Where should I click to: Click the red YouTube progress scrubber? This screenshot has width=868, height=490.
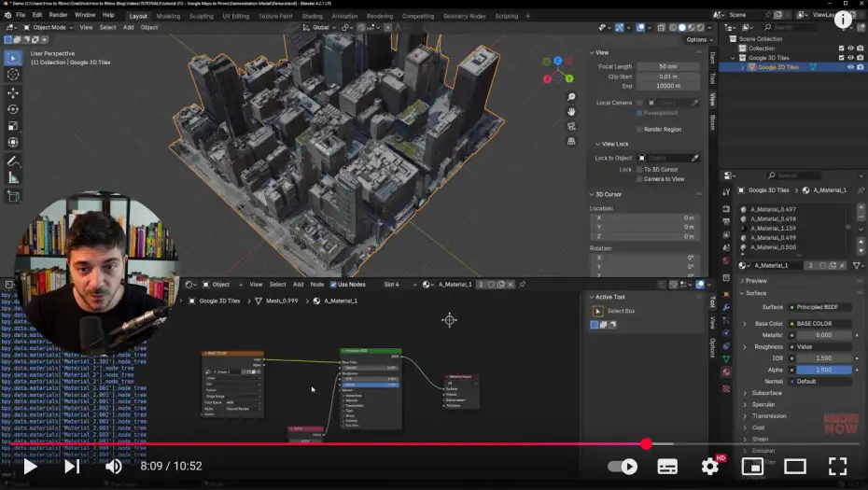(646, 444)
